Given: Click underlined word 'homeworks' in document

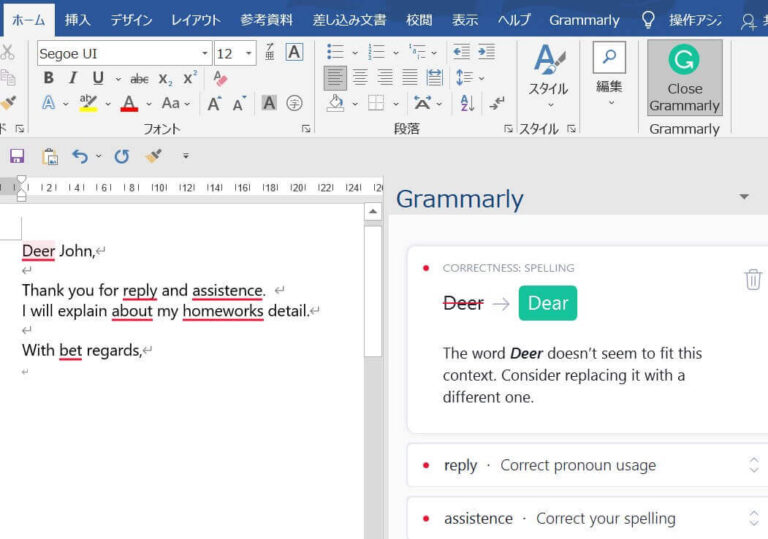Looking at the screenshot, I should click(x=223, y=311).
